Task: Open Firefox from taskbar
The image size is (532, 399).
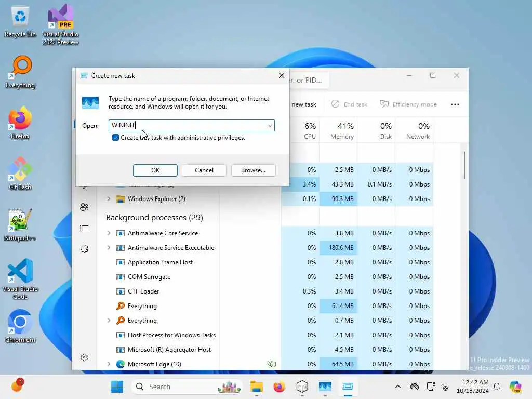Action: tap(279, 387)
